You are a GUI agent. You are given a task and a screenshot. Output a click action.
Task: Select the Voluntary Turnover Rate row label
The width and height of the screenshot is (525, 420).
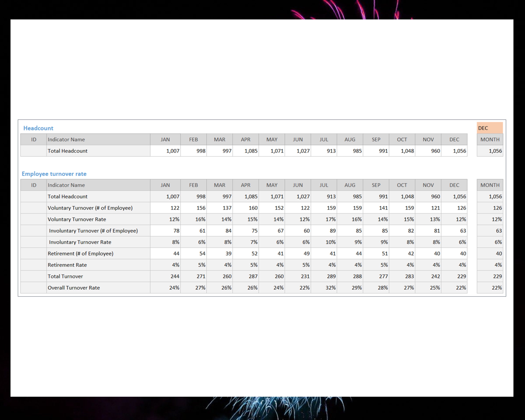pos(77,219)
